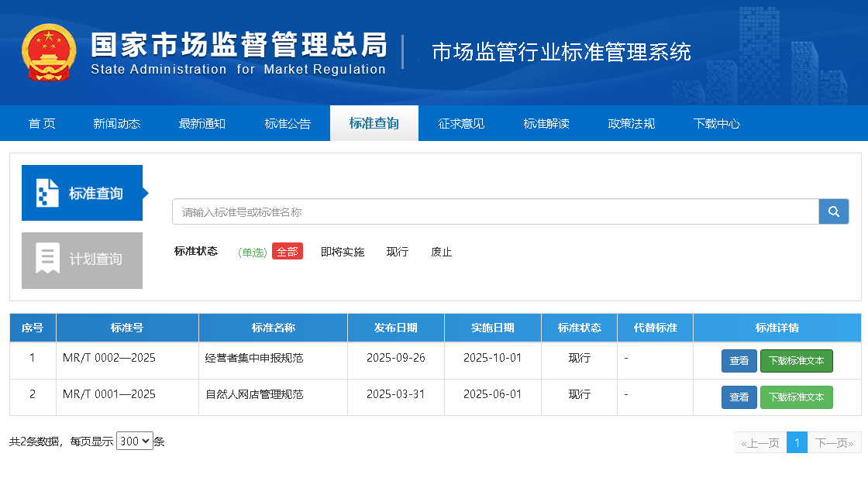Click 查看 for 自然人网店管理规范
Screen dimensions: 868x481
(x=739, y=397)
